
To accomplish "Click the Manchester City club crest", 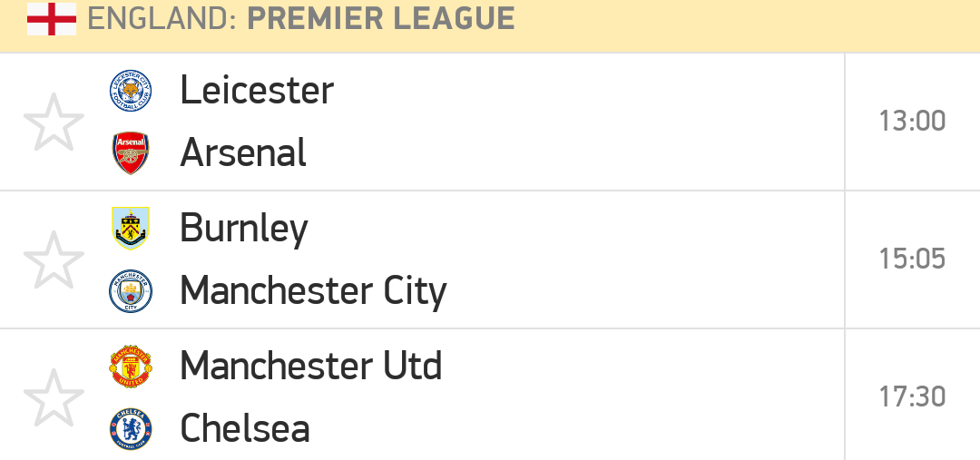I will pyautogui.click(x=131, y=291).
